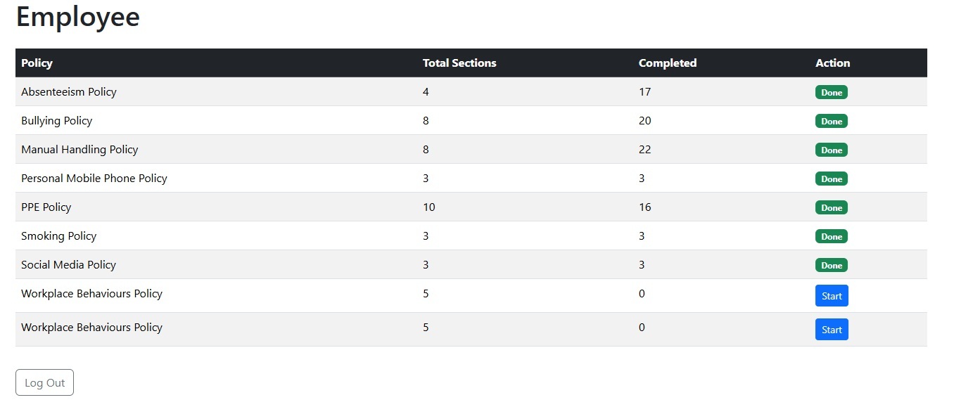
Task: Click the Completed column header
Action: click(x=667, y=63)
